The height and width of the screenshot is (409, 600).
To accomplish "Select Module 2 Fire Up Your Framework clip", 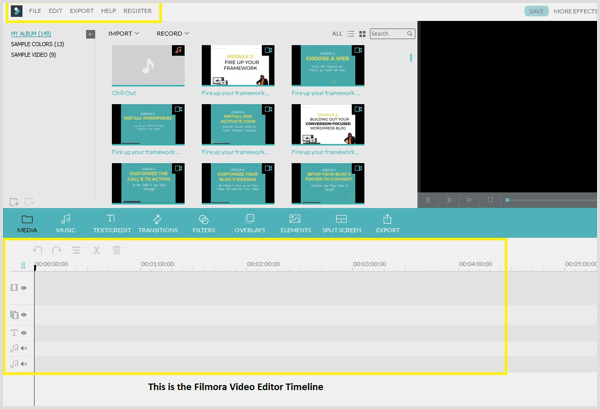I will 238,66.
